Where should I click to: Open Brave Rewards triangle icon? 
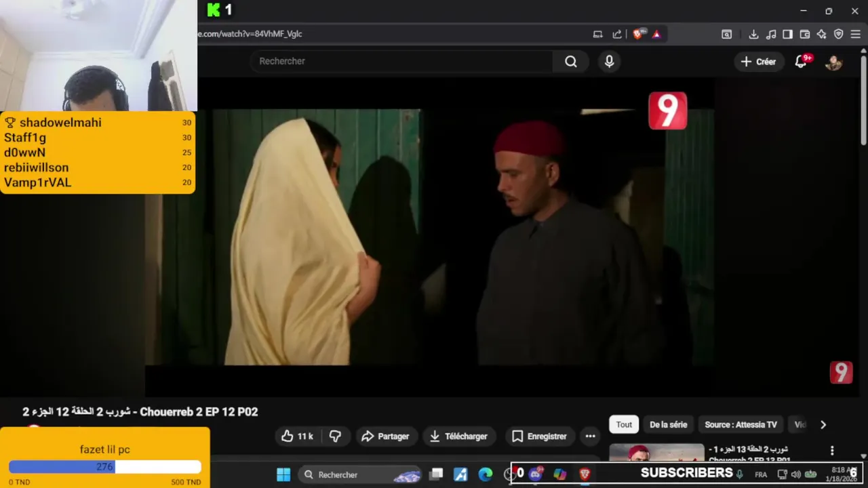[656, 34]
